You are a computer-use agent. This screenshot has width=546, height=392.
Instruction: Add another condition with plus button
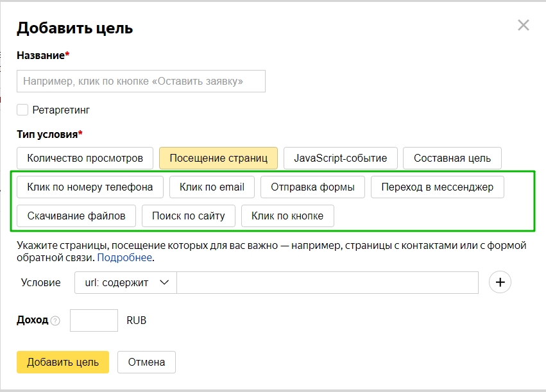point(500,282)
